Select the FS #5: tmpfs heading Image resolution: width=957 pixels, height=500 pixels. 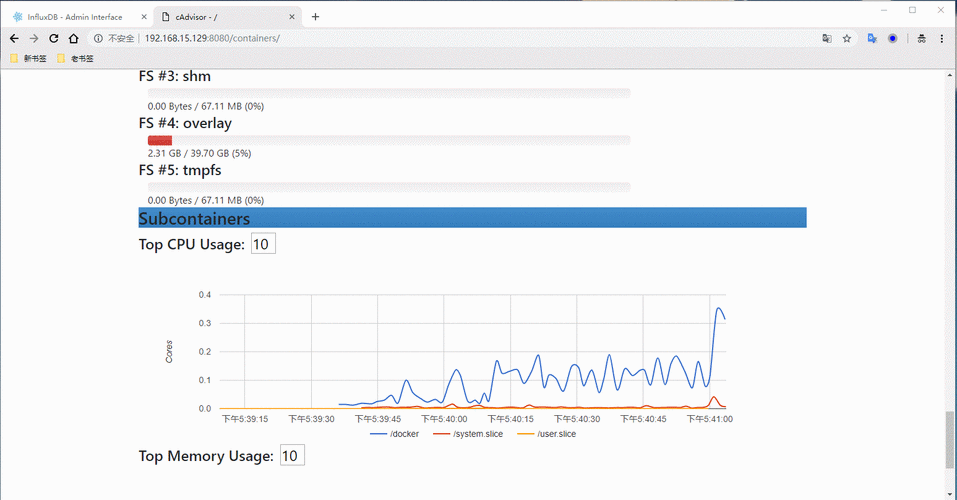(180, 170)
